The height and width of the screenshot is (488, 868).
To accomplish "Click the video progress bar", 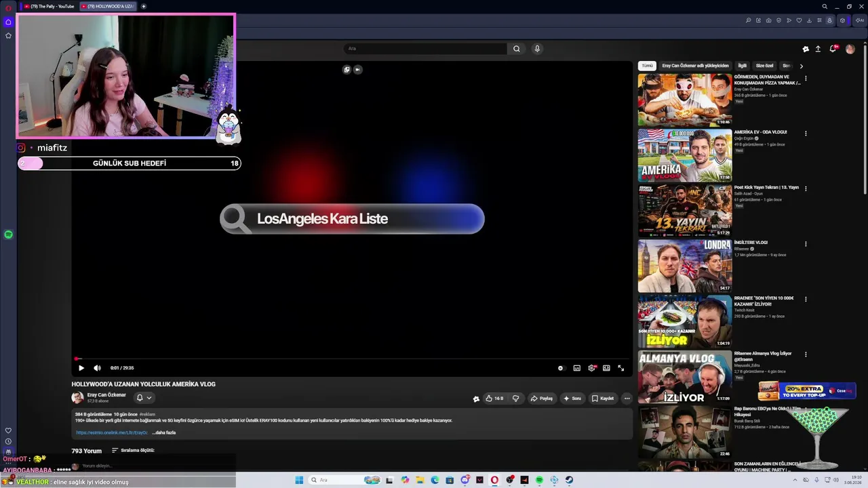I will pos(352,359).
